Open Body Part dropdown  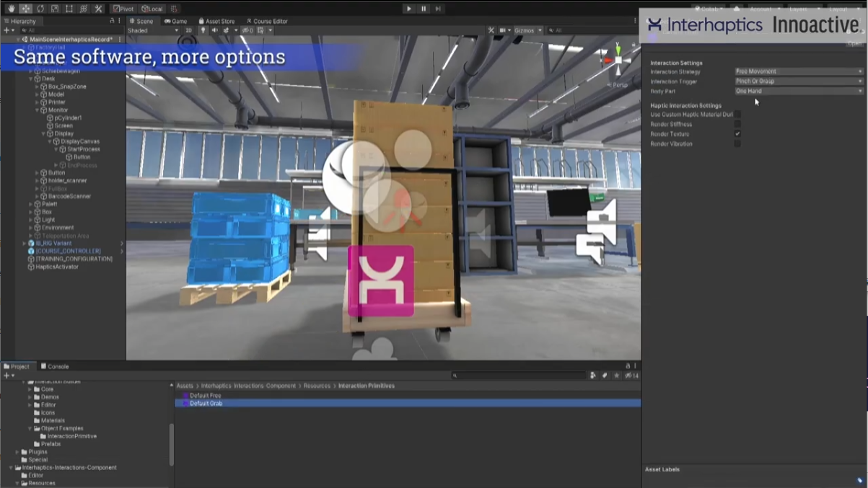[799, 92]
